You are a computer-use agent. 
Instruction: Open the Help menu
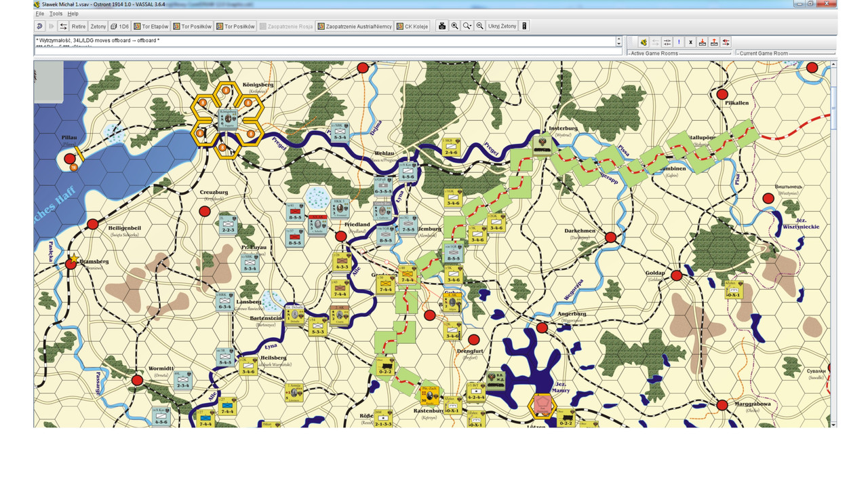(73, 14)
